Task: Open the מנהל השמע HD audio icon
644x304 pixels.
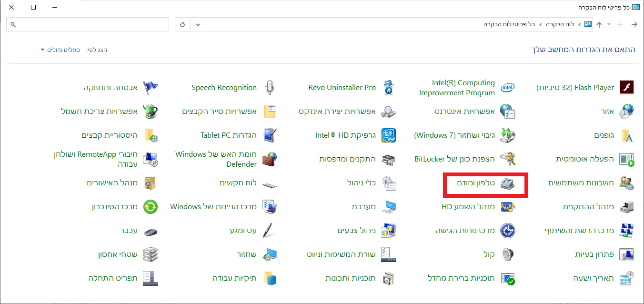Action: pos(508,207)
